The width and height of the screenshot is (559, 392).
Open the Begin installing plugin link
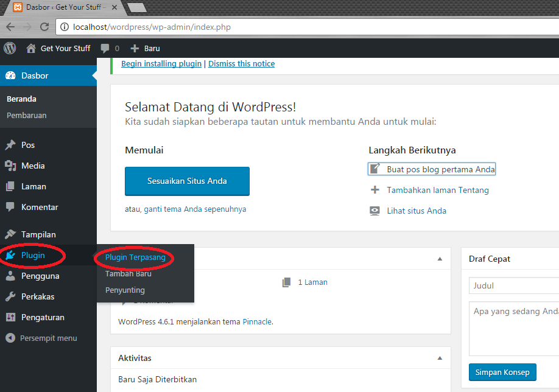(x=161, y=63)
